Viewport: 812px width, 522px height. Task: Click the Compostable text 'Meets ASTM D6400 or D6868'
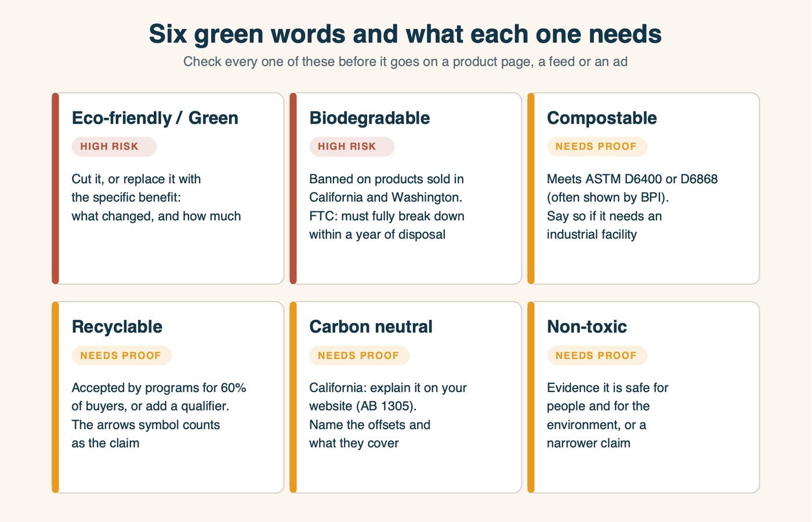pos(632,179)
